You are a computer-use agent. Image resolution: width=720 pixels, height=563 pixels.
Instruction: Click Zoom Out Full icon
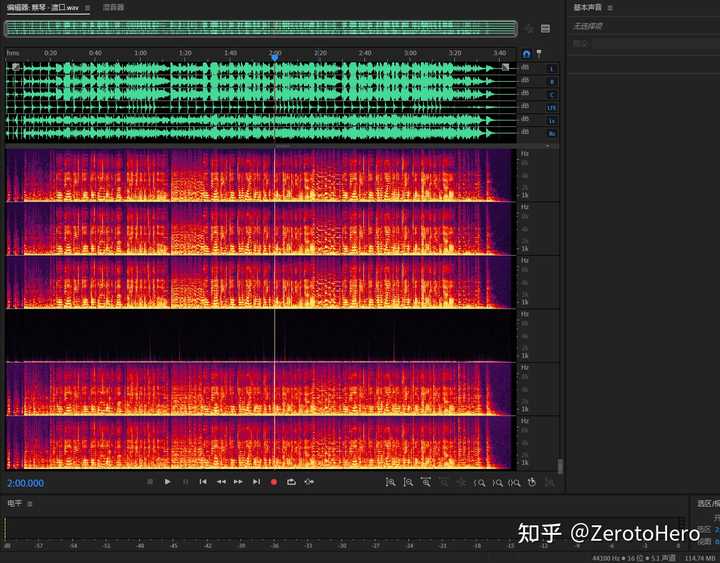coord(461,482)
